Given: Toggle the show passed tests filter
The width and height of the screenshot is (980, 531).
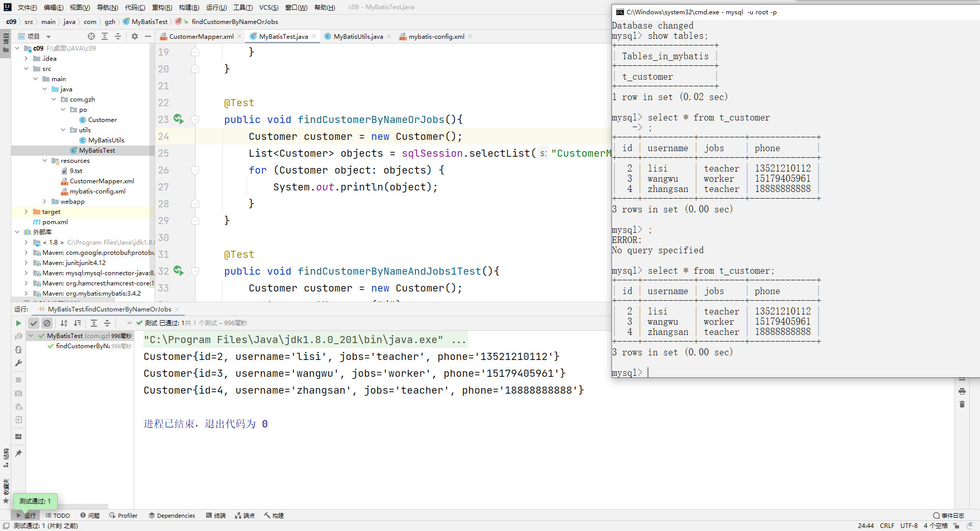Looking at the screenshot, I should pos(34,323).
